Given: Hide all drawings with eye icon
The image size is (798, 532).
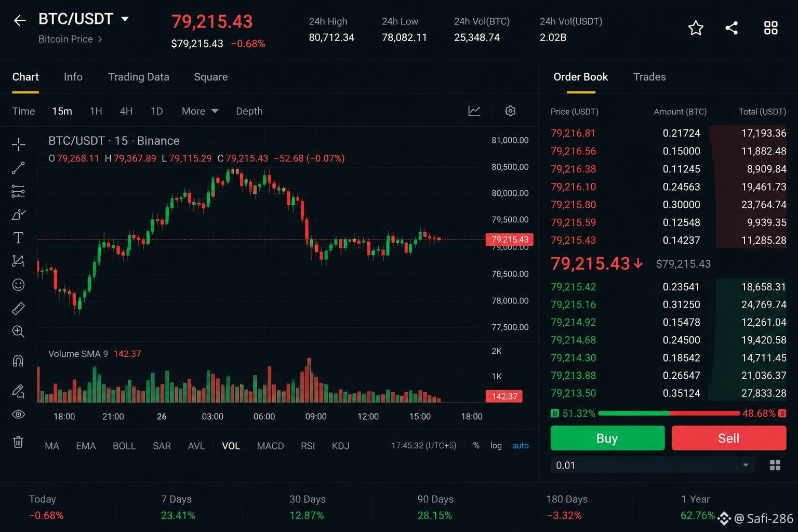Looking at the screenshot, I should coord(18,414).
